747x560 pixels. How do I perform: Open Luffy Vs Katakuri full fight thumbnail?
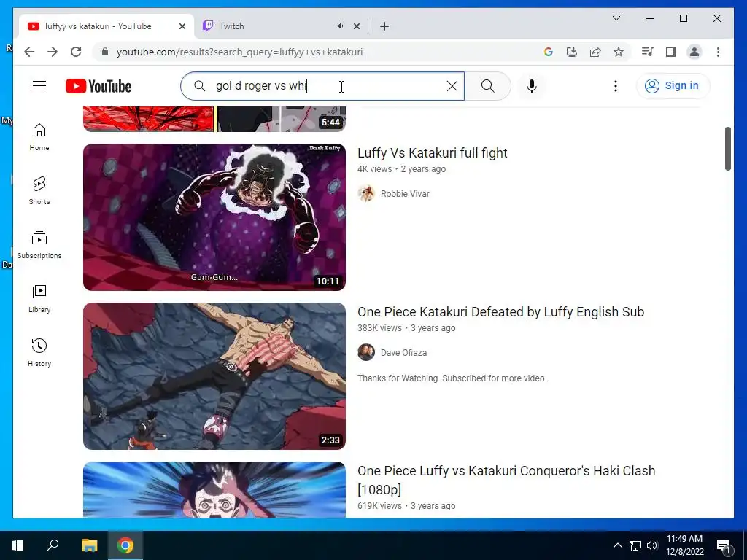214,217
